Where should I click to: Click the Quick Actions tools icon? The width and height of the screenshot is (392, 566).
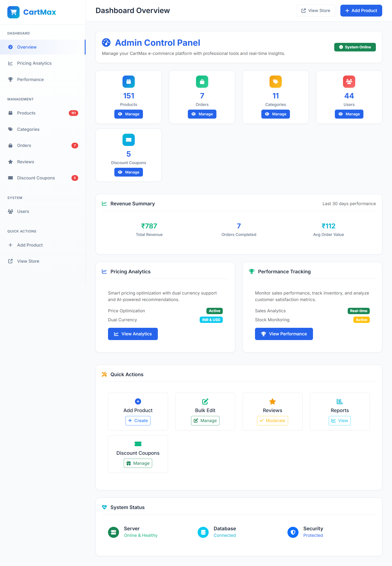(x=104, y=375)
